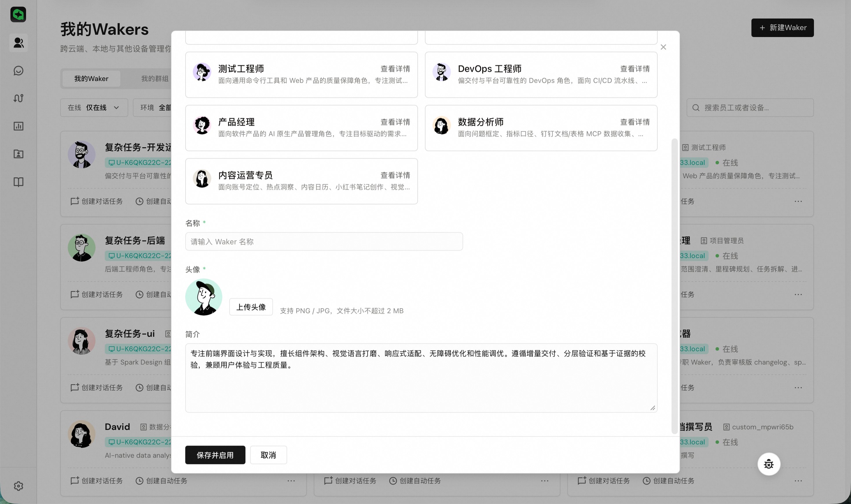The height and width of the screenshot is (504, 851).
Task: Click the 项目管理员 role tag
Action: [722, 241]
